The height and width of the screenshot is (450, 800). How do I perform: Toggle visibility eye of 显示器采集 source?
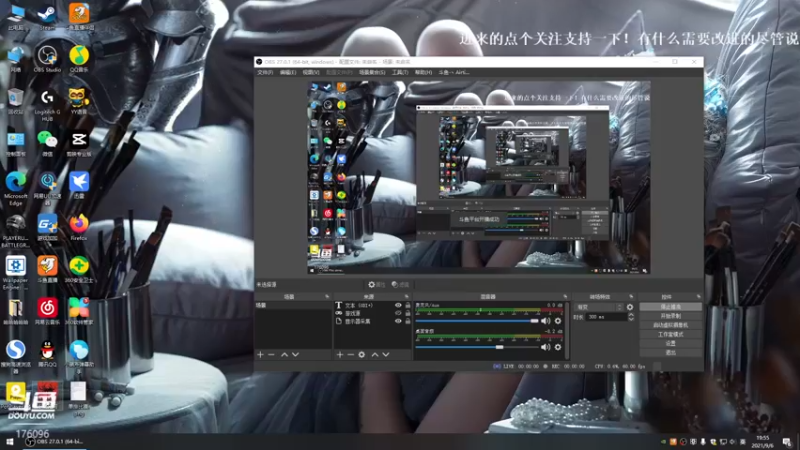(x=398, y=321)
